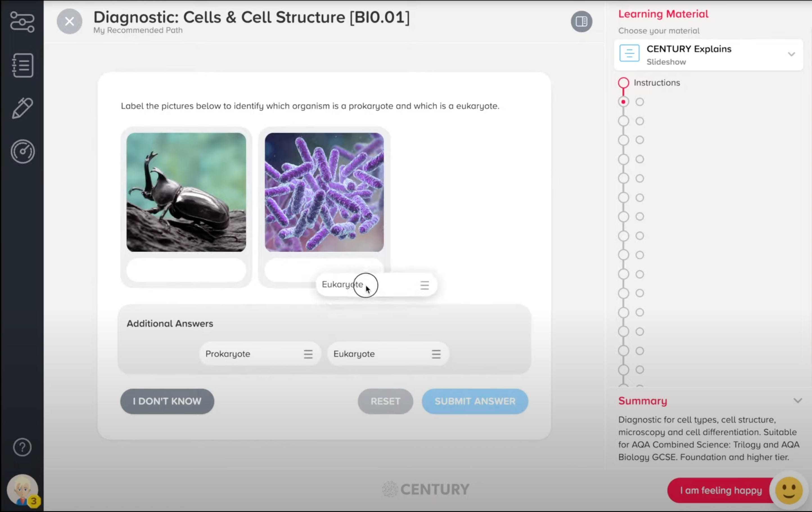Close the diagnostic with the X button
Image resolution: width=812 pixels, height=512 pixels.
pos(69,22)
